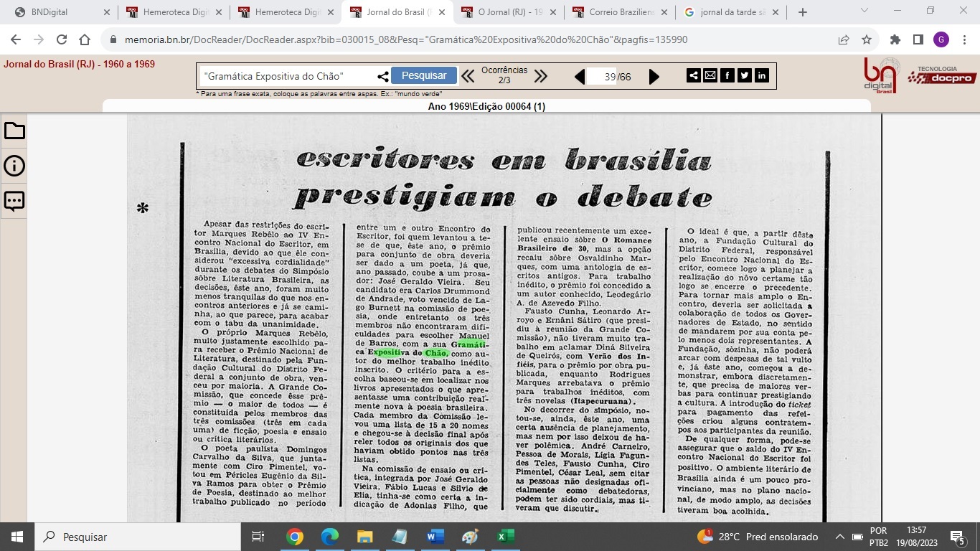Go to previous occurrence double-left arrows
Viewport: 980px width, 551px height.
point(468,76)
